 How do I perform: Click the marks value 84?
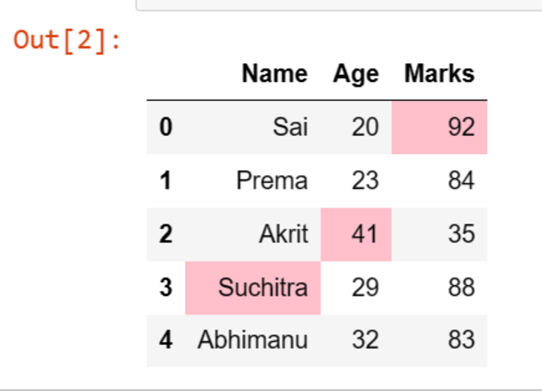(460, 180)
